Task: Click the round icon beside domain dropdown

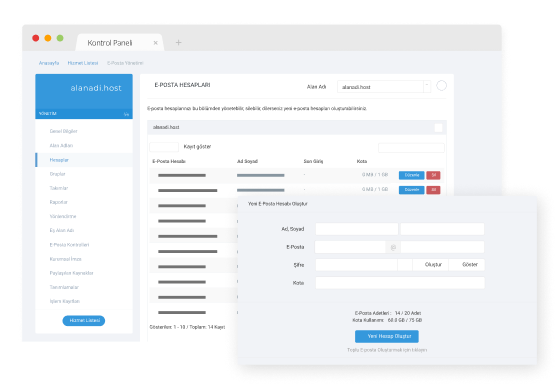Action: [x=441, y=85]
